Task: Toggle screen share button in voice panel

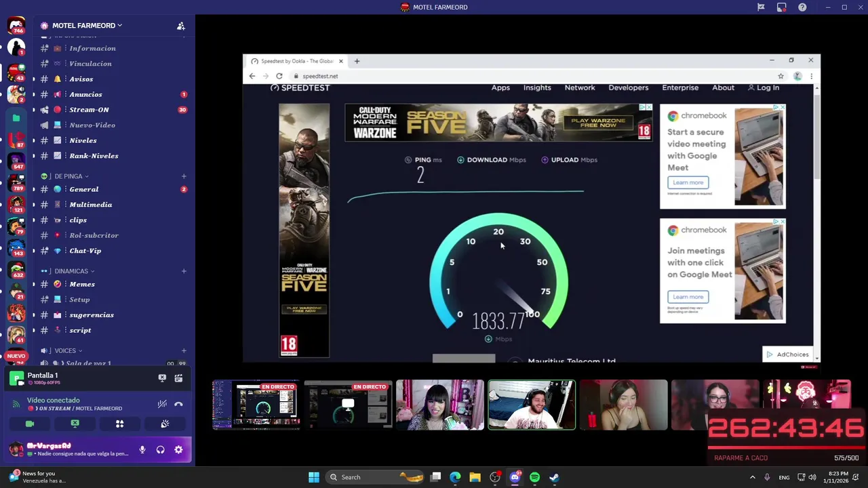Action: pos(75,424)
